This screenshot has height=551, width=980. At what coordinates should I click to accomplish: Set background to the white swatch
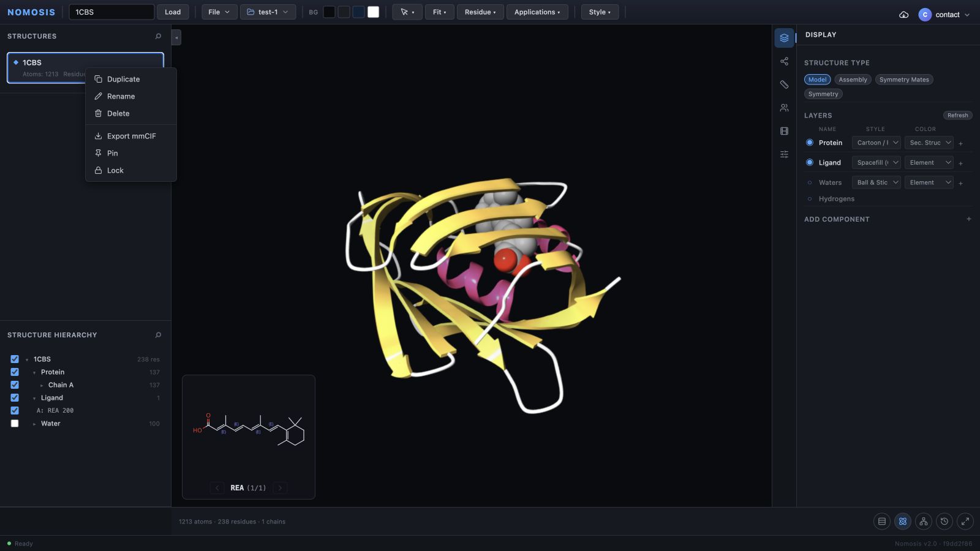tap(373, 12)
